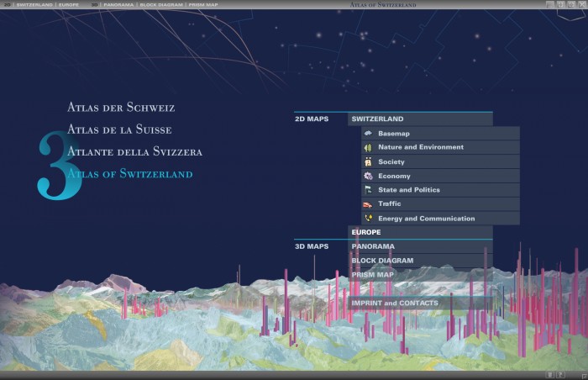Click the Society people icon

pos(368,161)
